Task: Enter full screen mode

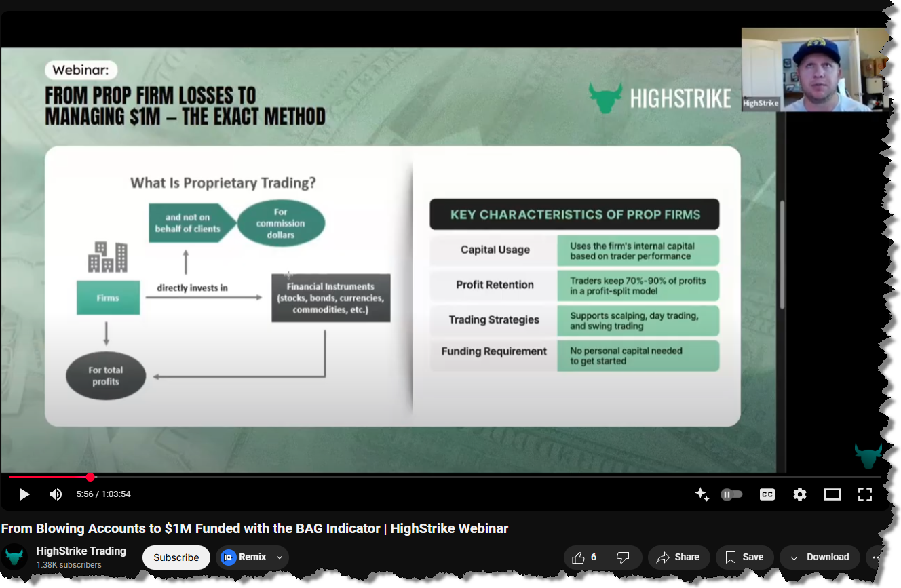Action: coord(864,494)
